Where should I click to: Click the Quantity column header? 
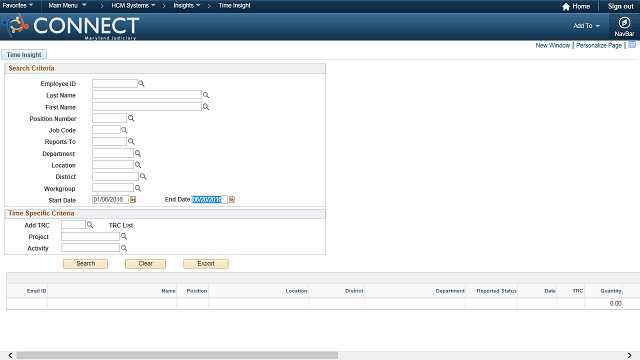(611, 291)
